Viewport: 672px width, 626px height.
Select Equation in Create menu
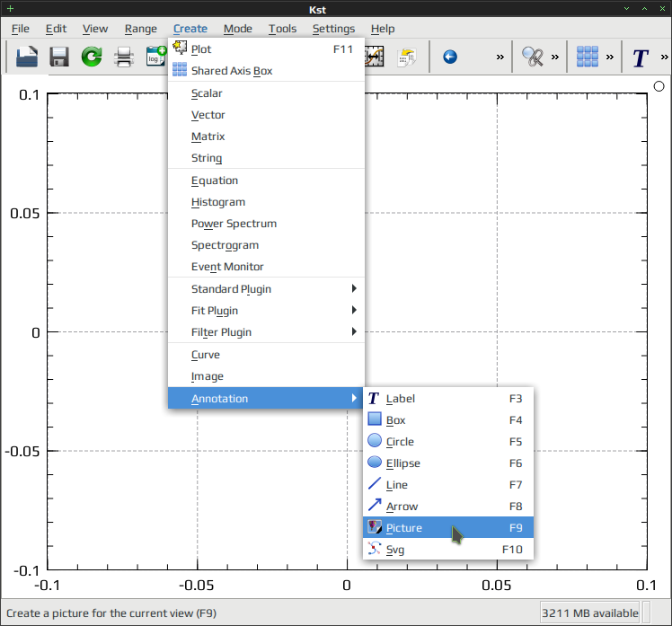click(266, 181)
